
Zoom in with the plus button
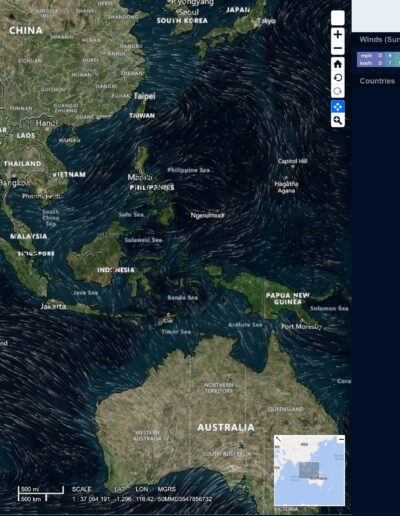(x=338, y=35)
